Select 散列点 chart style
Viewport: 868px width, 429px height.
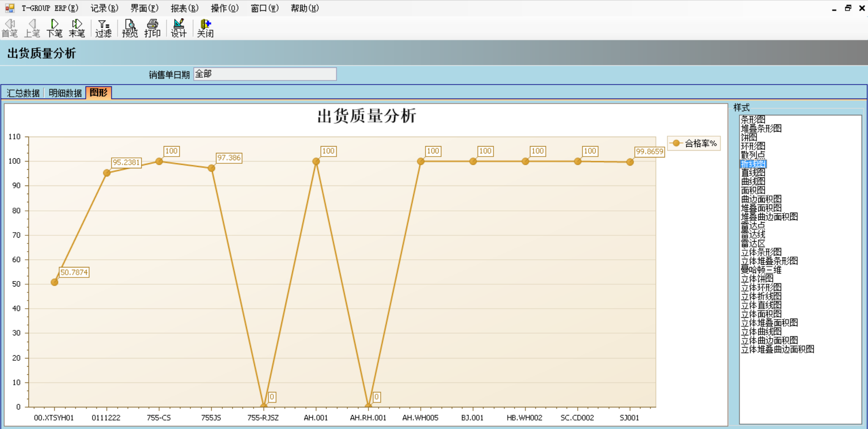tap(753, 155)
